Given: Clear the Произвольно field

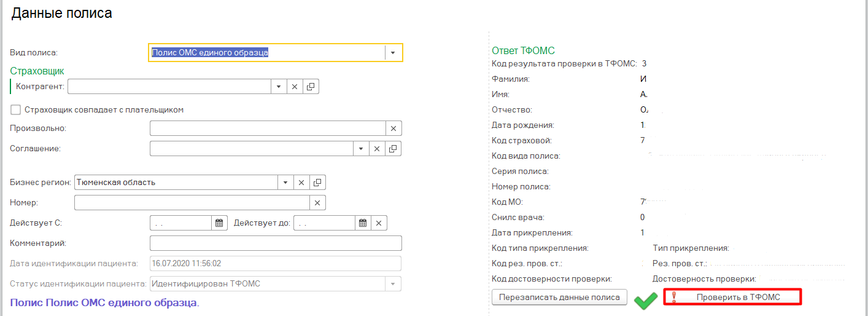Looking at the screenshot, I should pos(393,128).
